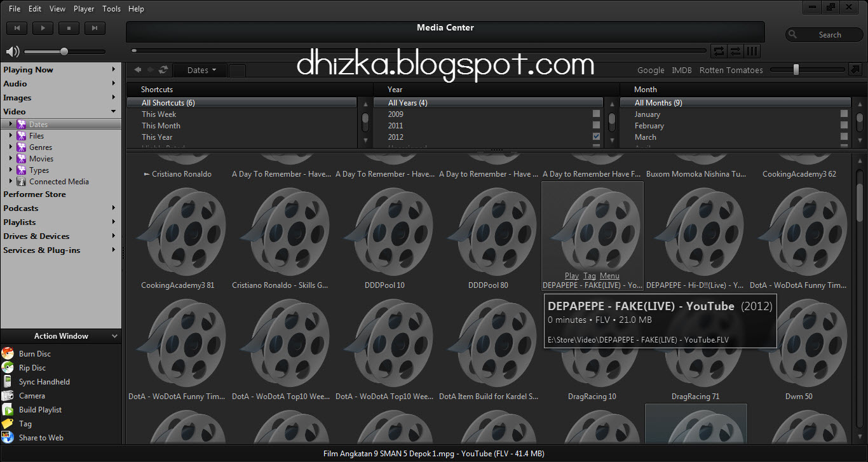Viewport: 868px width, 462px height.
Task: Select the Movies video icon
Action: pos(22,159)
